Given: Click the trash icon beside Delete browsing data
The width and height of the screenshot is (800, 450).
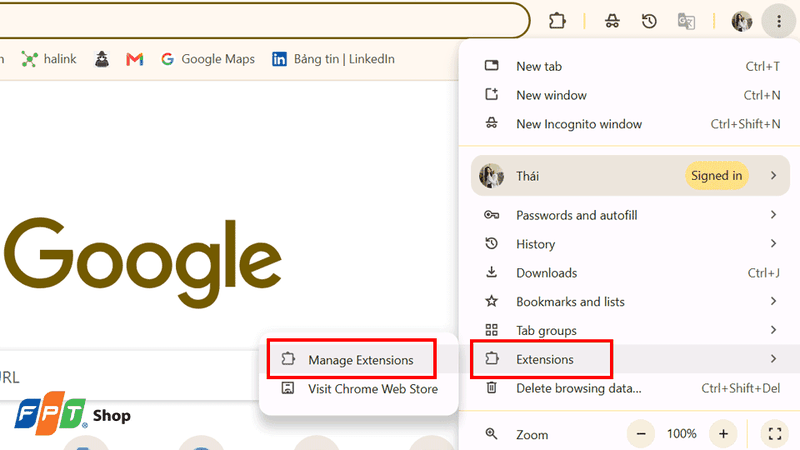Looking at the screenshot, I should point(492,388).
